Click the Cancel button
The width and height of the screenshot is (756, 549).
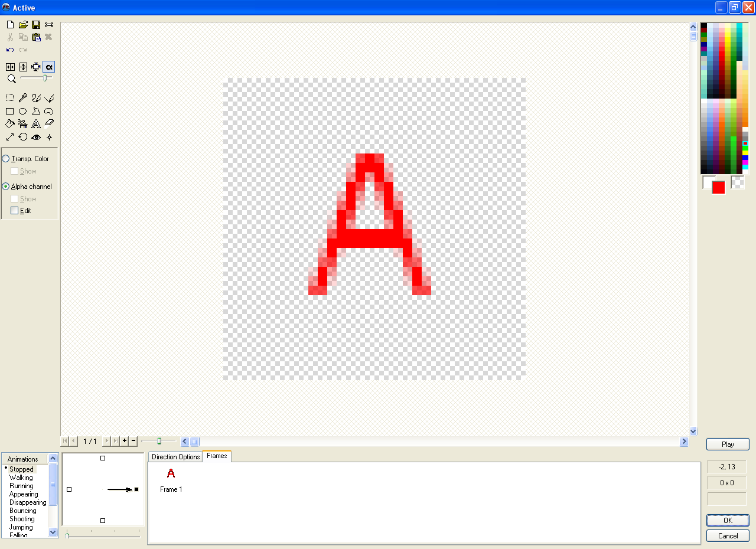pos(728,536)
